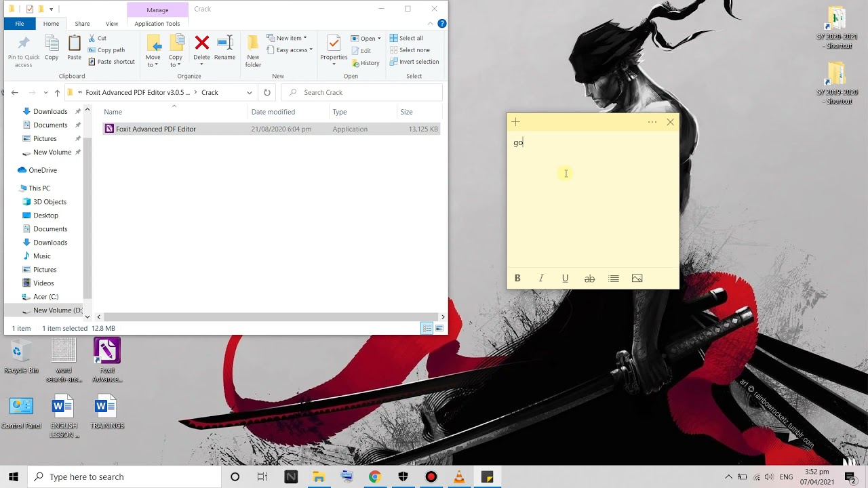Click Select all in ribbon
Viewport: 868px width, 488px height.
[406, 38]
